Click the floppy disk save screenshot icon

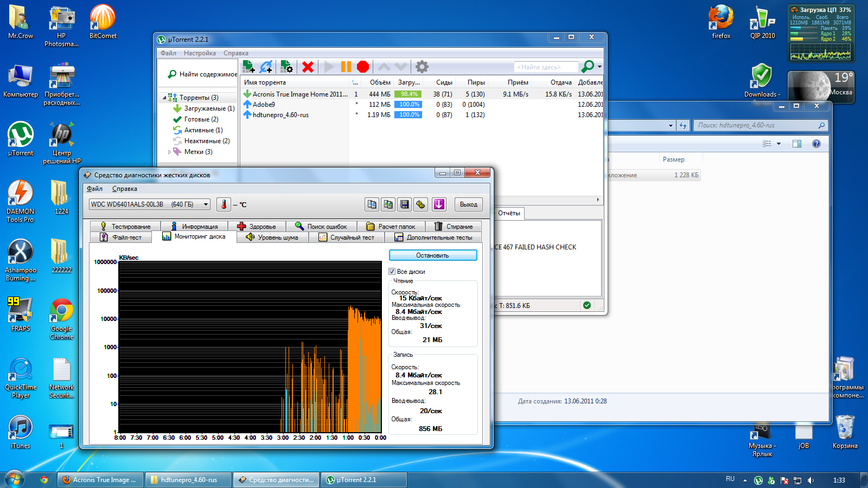404,204
